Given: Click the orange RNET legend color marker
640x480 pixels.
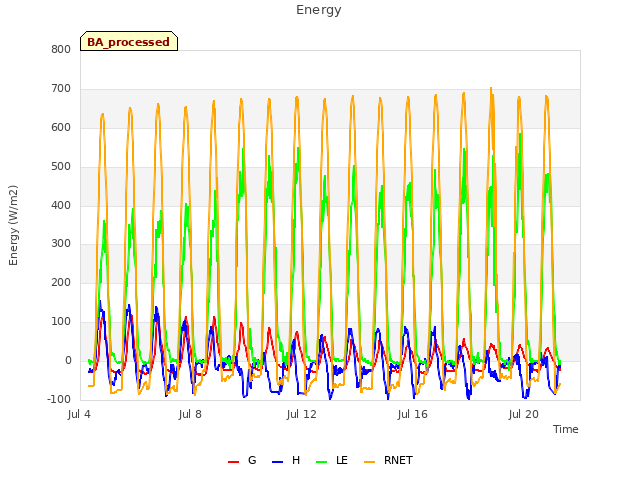Looking at the screenshot, I should tap(369, 462).
